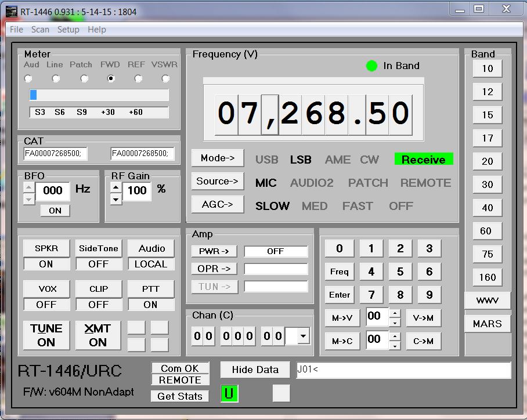The height and width of the screenshot is (420, 527).
Task: Click the Hide Data button
Action: coord(255,370)
